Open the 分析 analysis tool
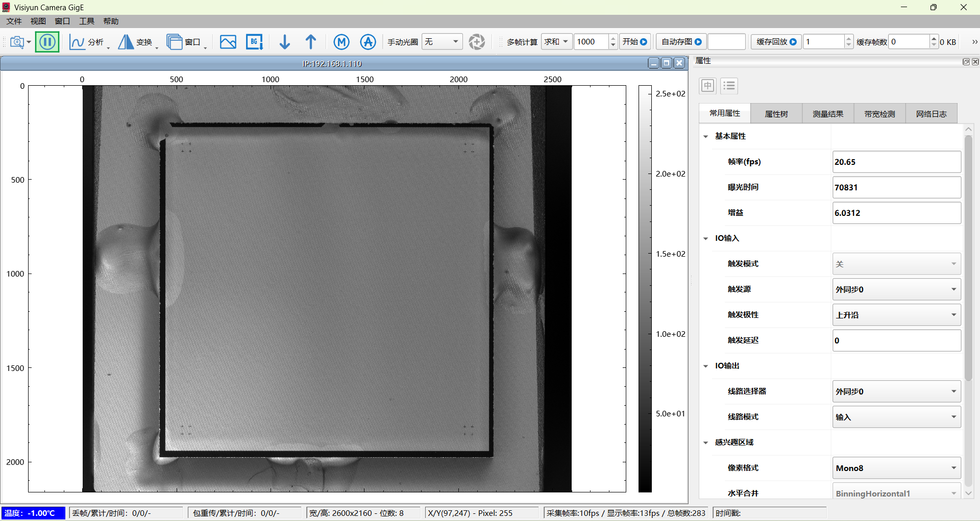Viewport: 980px width, 521px height. [x=87, y=42]
